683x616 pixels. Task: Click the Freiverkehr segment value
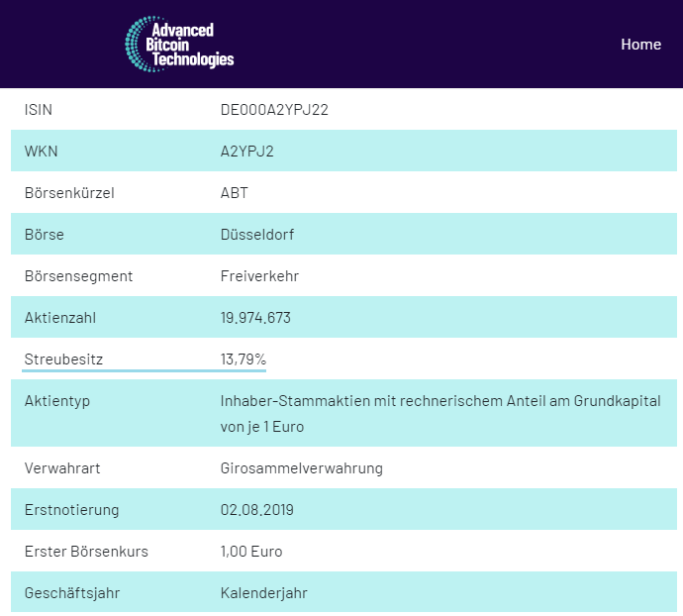click(x=259, y=276)
